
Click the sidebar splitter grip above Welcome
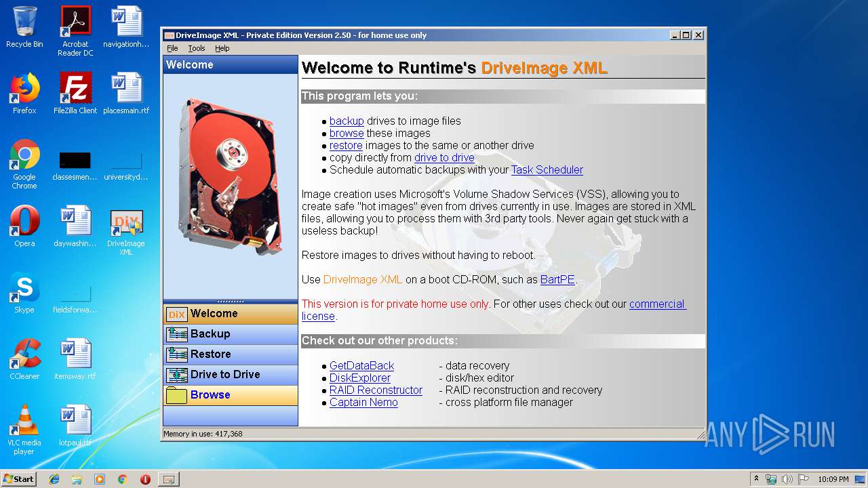click(x=231, y=302)
